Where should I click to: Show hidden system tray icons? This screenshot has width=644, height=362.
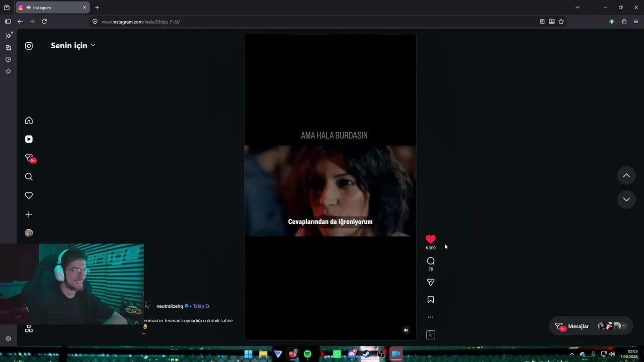tap(572, 354)
